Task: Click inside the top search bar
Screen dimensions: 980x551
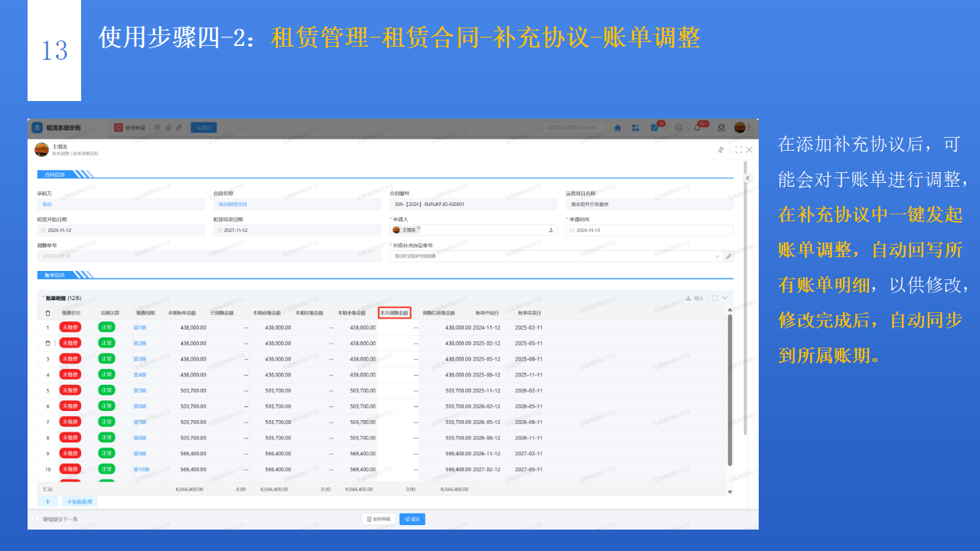Action: pyautogui.click(x=570, y=128)
